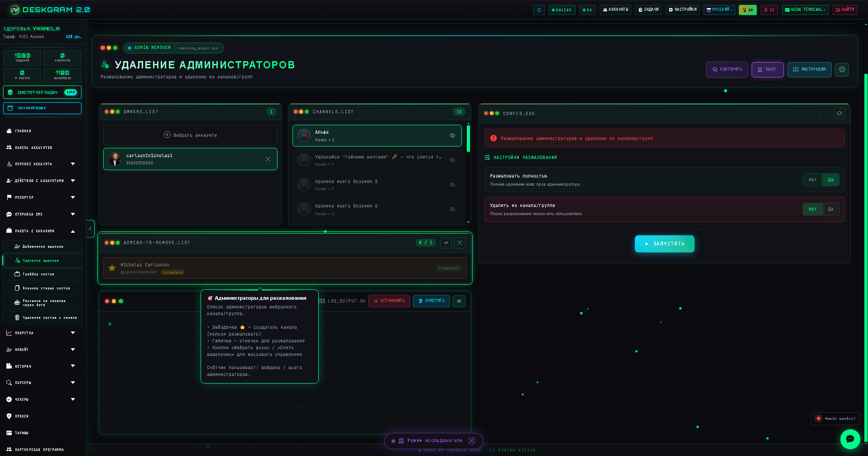Open the Задачи top menu
Image resolution: width=868 pixels, height=456 pixels.
648,10
